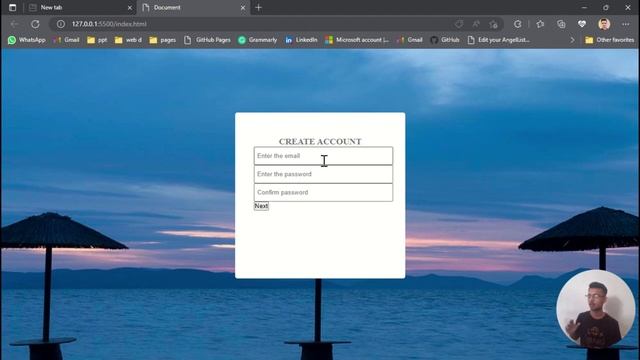Viewport: 640px width, 360px height.
Task: Open the LinkedIn bookmark
Action: [x=301, y=40]
